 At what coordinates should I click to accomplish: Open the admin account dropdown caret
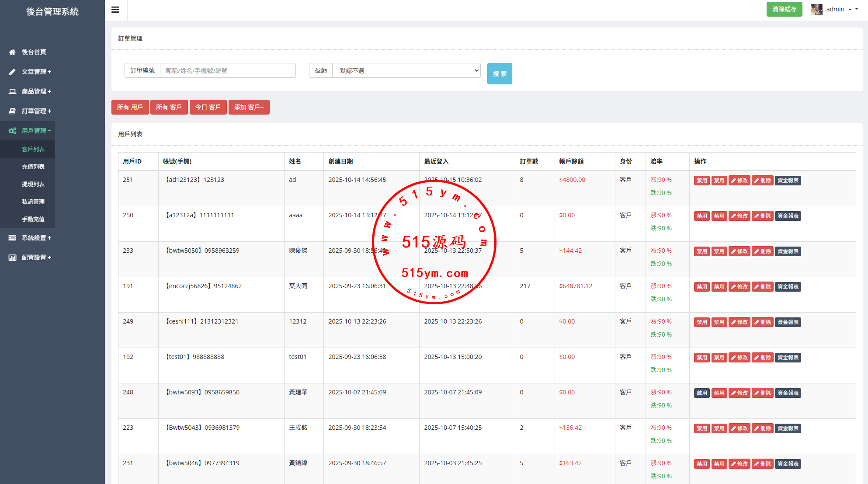[x=850, y=9]
